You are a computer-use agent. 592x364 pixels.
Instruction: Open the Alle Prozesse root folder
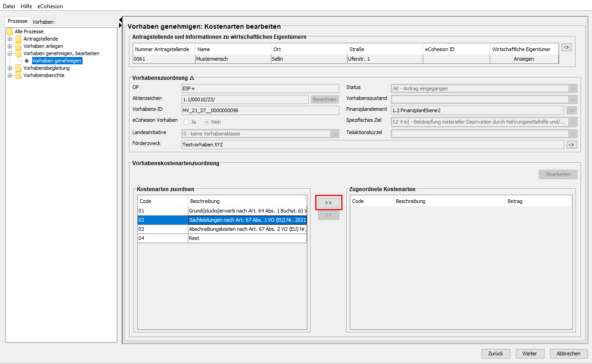pos(29,31)
